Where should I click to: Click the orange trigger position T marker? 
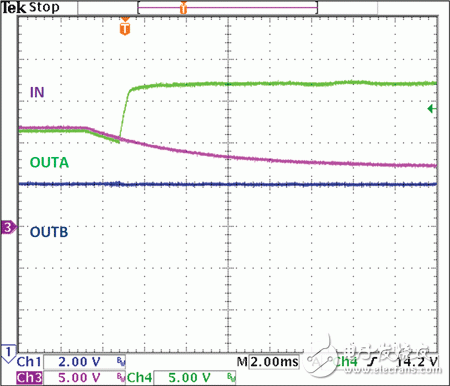(125, 28)
